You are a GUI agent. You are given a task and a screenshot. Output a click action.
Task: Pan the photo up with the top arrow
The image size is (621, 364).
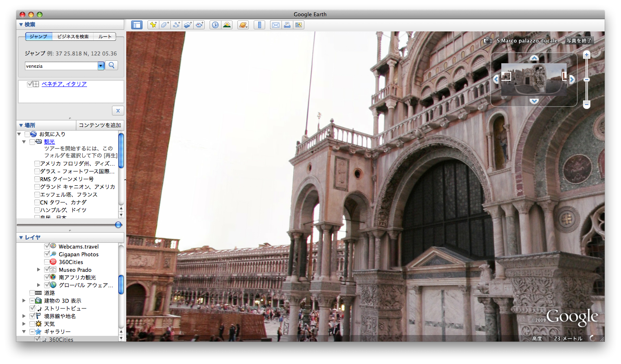click(534, 58)
